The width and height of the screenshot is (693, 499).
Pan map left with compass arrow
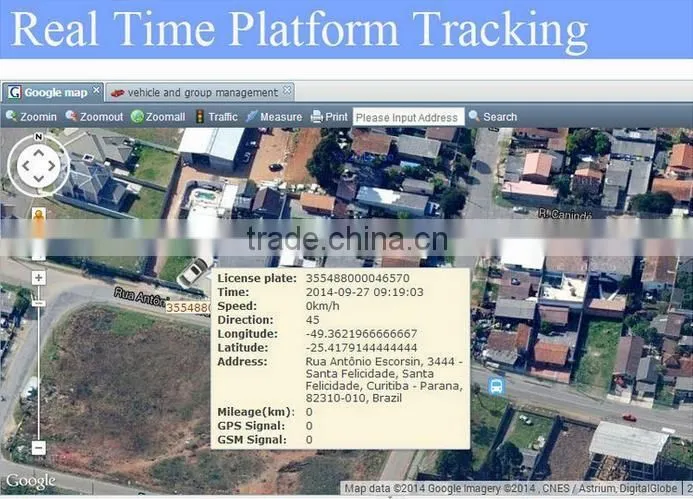pyautogui.click(x=26, y=166)
